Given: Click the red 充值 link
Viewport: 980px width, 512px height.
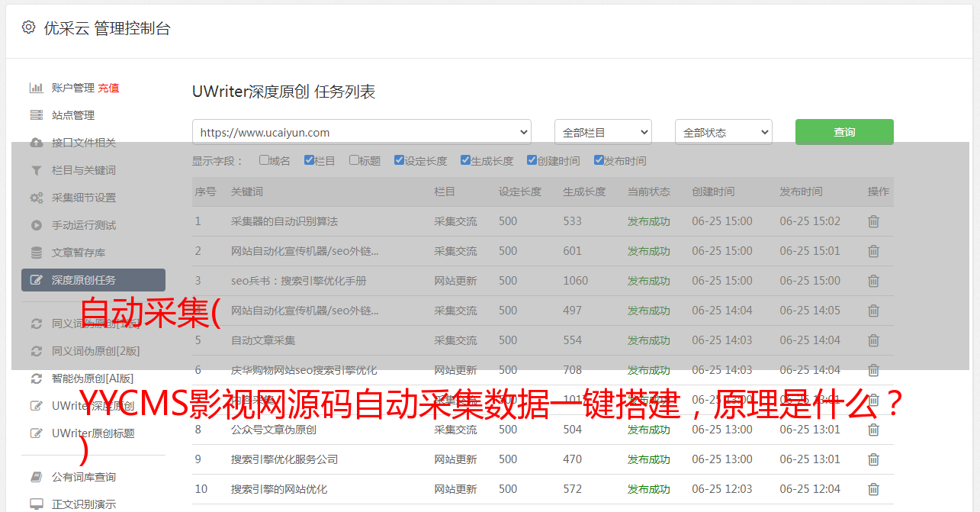Looking at the screenshot, I should coord(108,88).
